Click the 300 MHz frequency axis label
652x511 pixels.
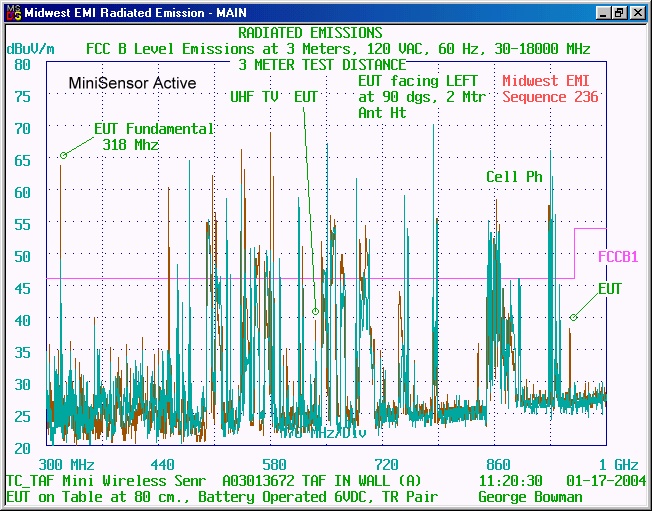[x=66, y=465]
